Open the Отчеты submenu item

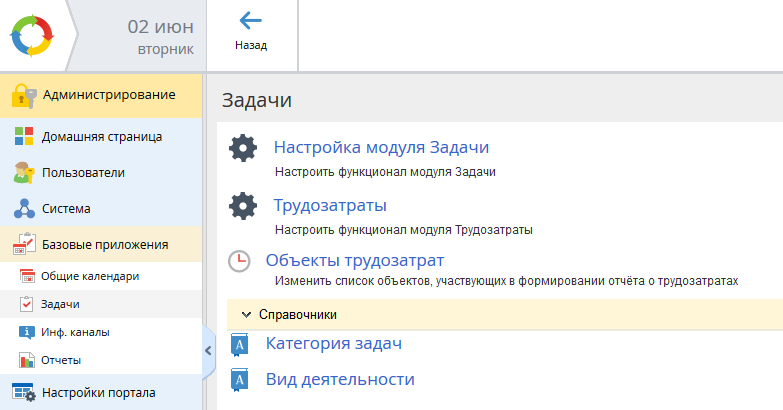(61, 360)
